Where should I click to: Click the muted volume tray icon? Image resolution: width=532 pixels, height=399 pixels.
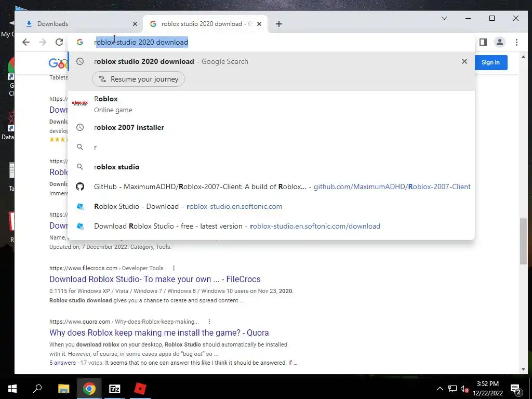click(464, 389)
